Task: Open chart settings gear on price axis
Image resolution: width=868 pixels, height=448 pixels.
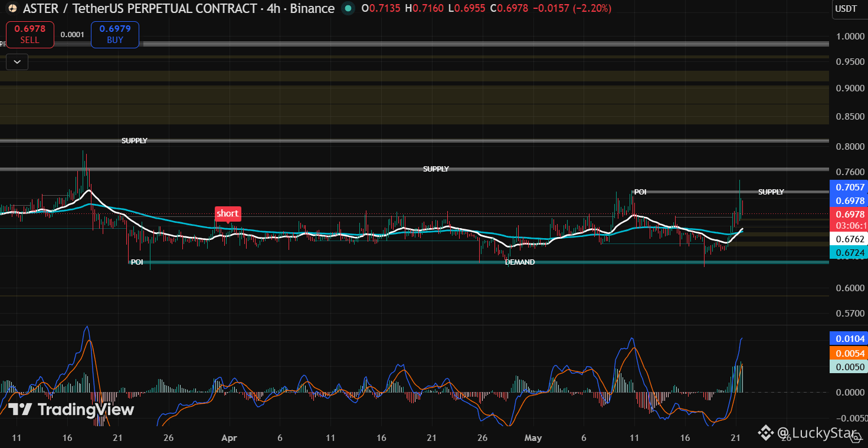Action: click(854, 437)
